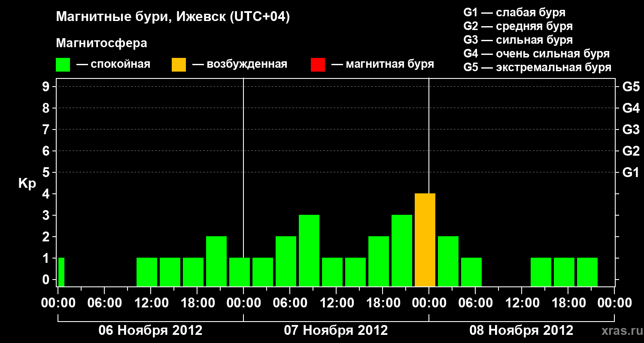644x343 pixels.
Task: Click 'G1 — слабая буря' description
Action: coord(514,12)
